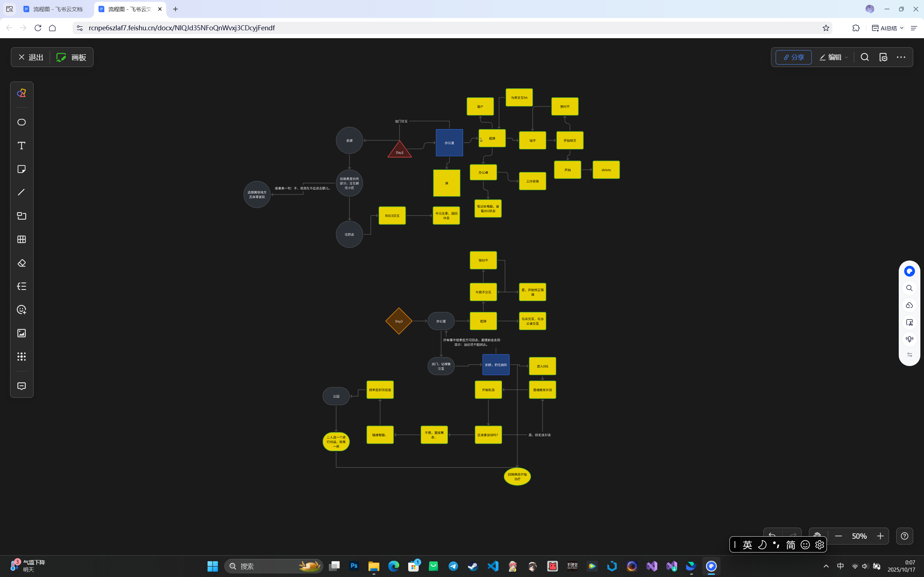
Task: Select the ellipse shape tool
Action: coord(21,122)
